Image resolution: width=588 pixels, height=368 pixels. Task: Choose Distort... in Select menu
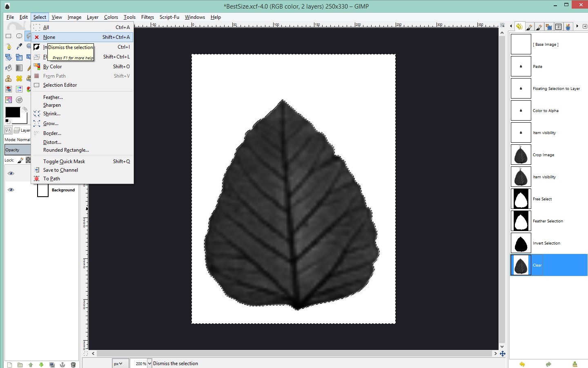coord(82,142)
